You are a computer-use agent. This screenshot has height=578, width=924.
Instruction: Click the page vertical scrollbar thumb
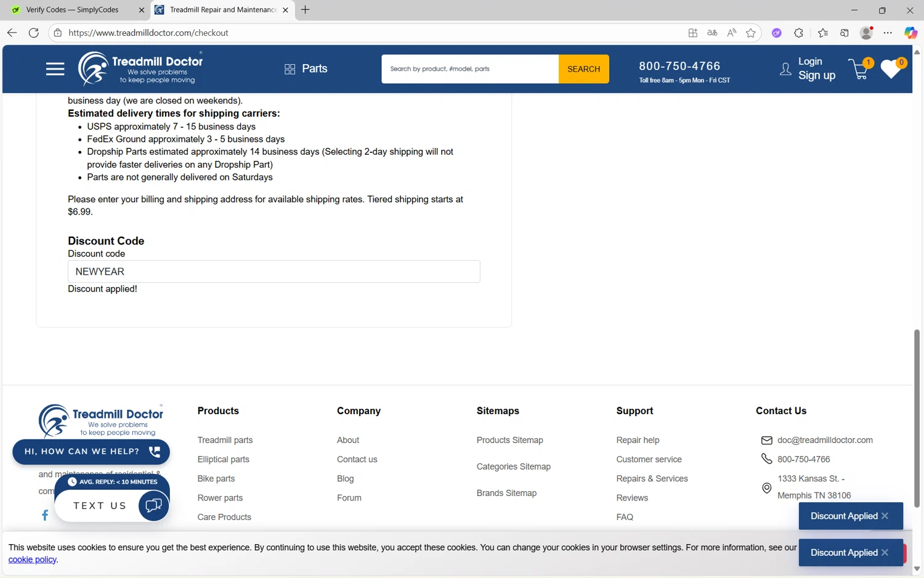point(917,418)
